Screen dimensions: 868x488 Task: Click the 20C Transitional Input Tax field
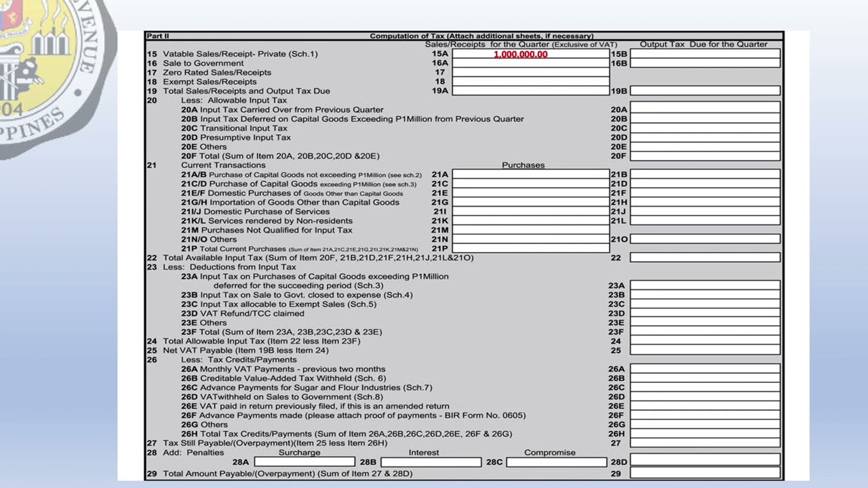tap(705, 128)
